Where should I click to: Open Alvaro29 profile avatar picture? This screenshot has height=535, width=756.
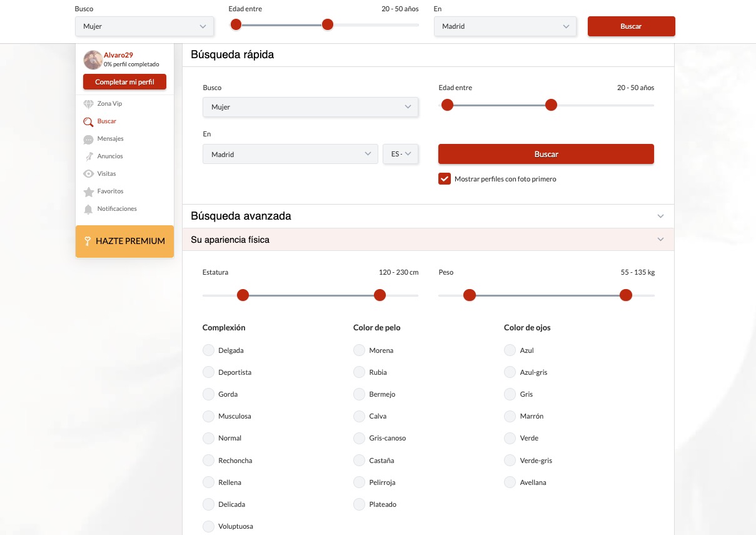pyautogui.click(x=93, y=60)
